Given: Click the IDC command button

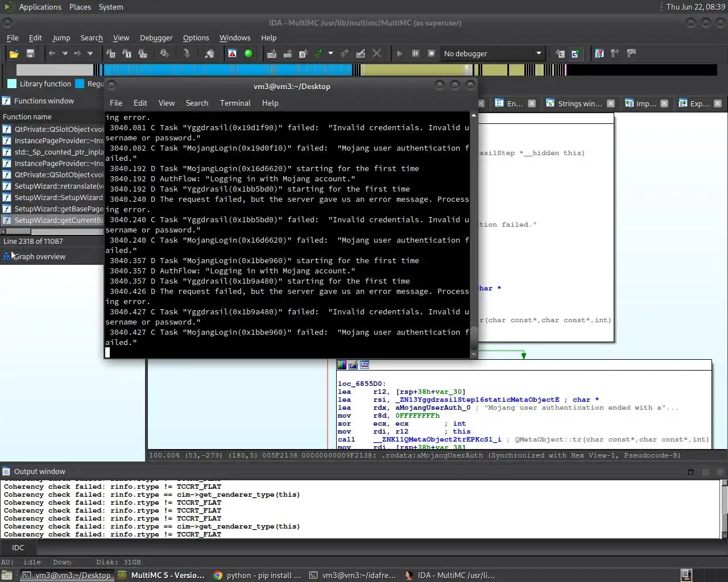Looking at the screenshot, I should pyautogui.click(x=18, y=547).
